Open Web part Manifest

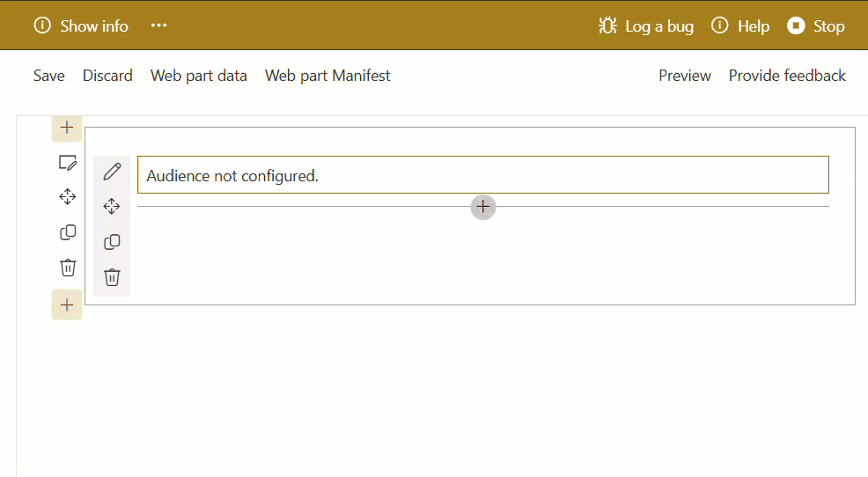click(x=327, y=76)
